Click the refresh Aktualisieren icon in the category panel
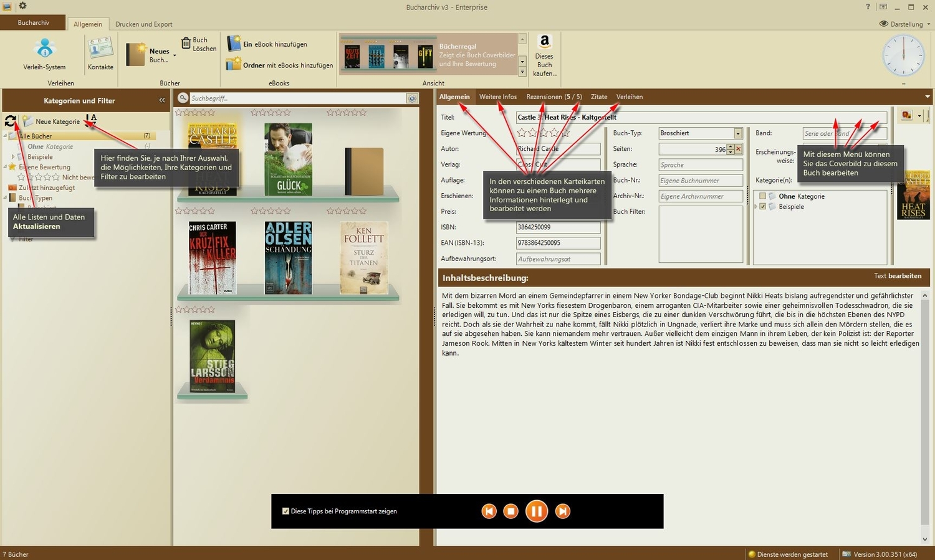Viewport: 935px width, 560px height. [x=10, y=121]
